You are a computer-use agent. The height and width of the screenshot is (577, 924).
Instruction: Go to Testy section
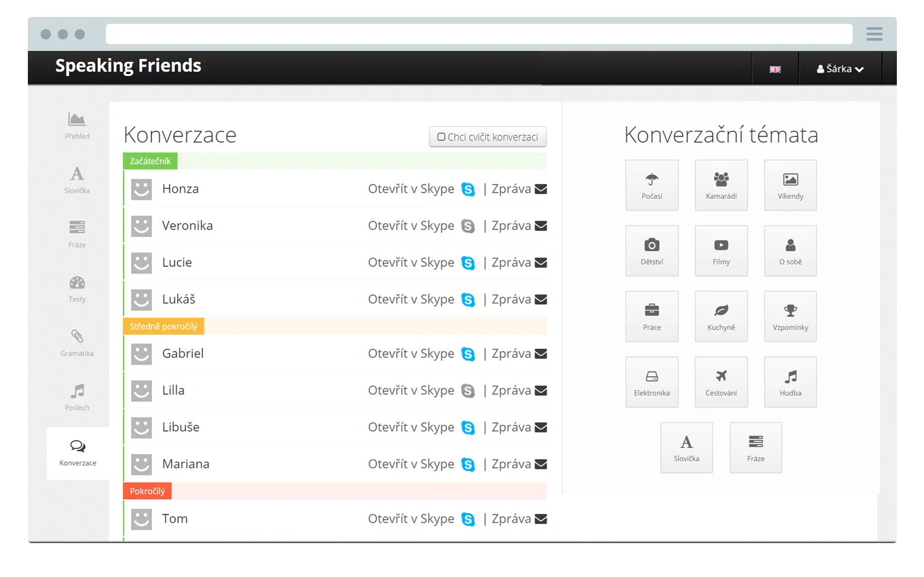tap(77, 288)
